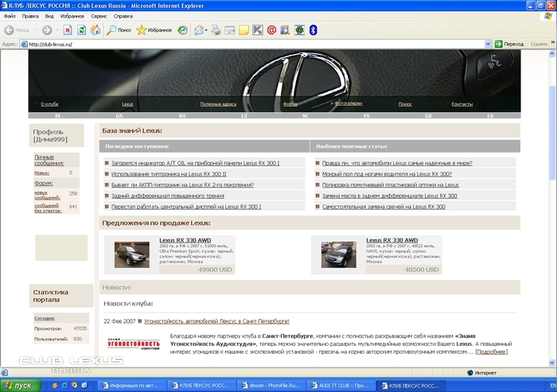Open the Контакты navigation link
Image resolution: width=557 pixels, height=392 pixels.
pos(462,104)
